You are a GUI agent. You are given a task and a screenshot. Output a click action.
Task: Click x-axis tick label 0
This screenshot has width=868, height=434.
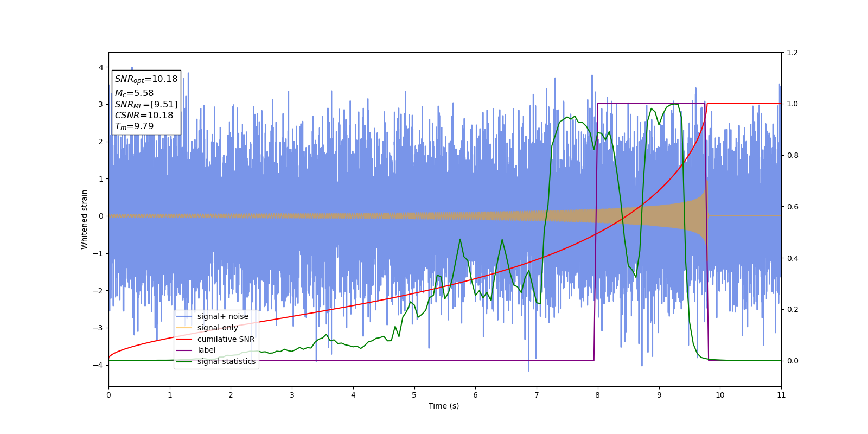[x=108, y=395]
